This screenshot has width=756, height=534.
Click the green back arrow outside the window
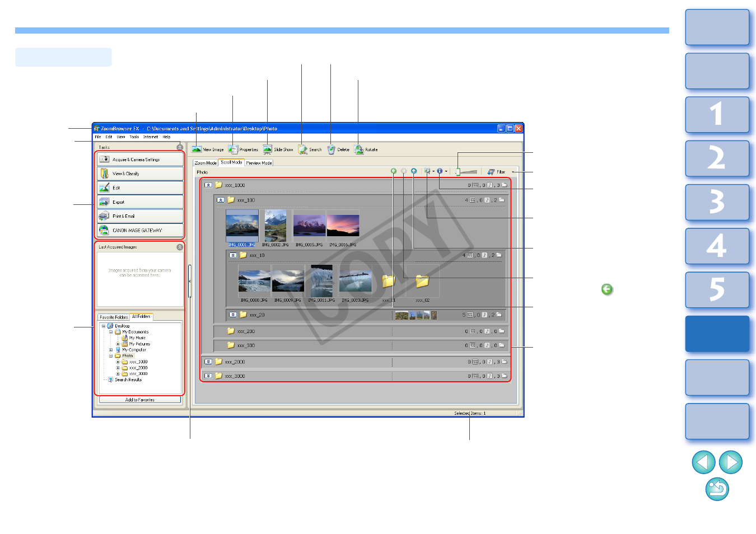607,289
